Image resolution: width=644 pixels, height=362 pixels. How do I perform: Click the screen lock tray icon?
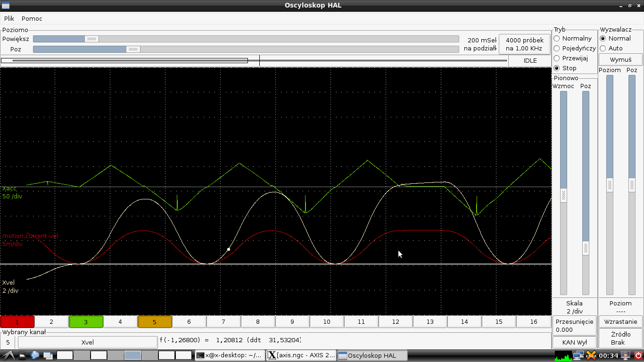point(626,355)
